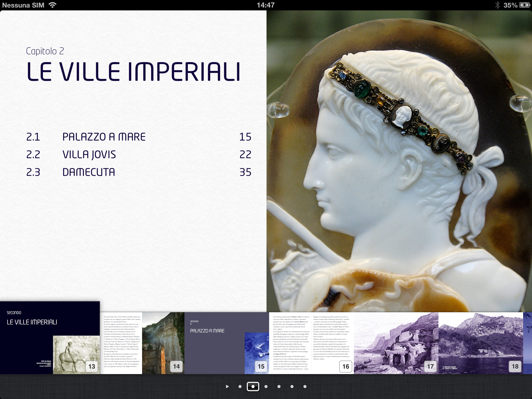Select the first chapter dot

pyautogui.click(x=240, y=387)
